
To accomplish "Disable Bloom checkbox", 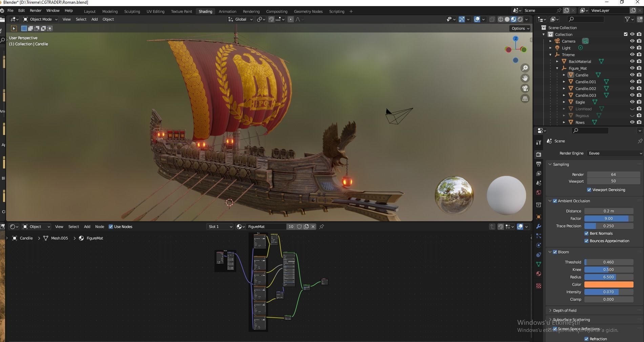I will coord(555,252).
